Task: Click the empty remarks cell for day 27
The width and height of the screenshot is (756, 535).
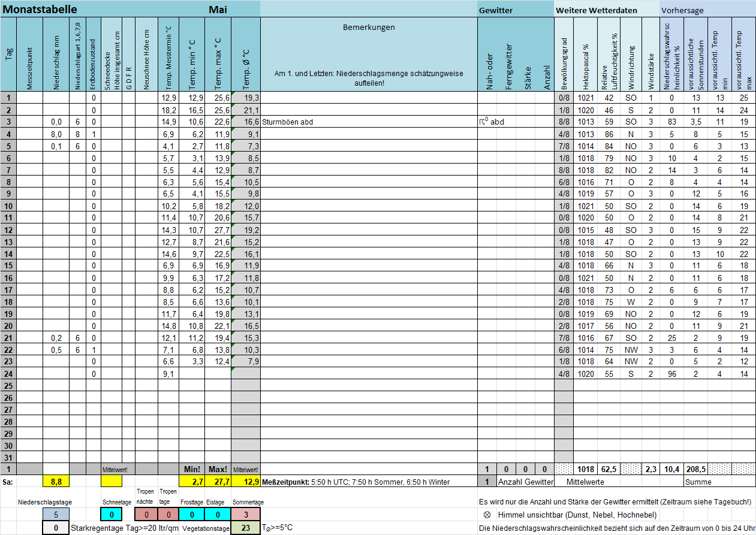Action: tap(369, 409)
